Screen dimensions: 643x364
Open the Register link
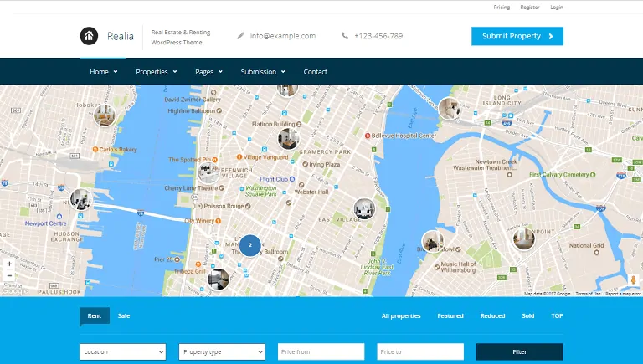click(530, 7)
